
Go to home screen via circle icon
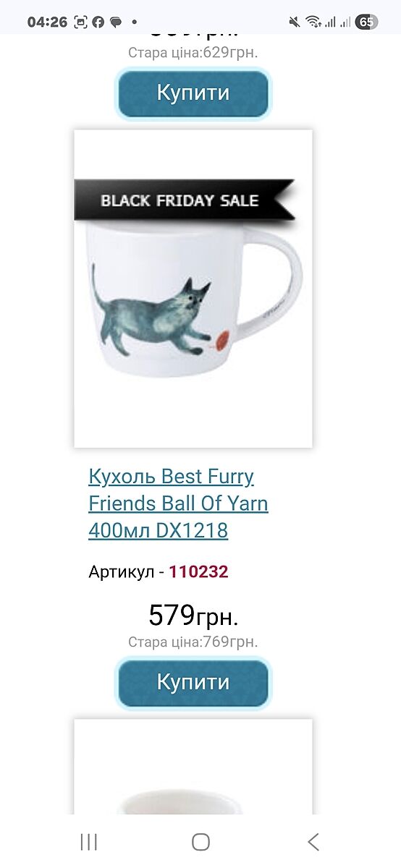(x=200, y=841)
